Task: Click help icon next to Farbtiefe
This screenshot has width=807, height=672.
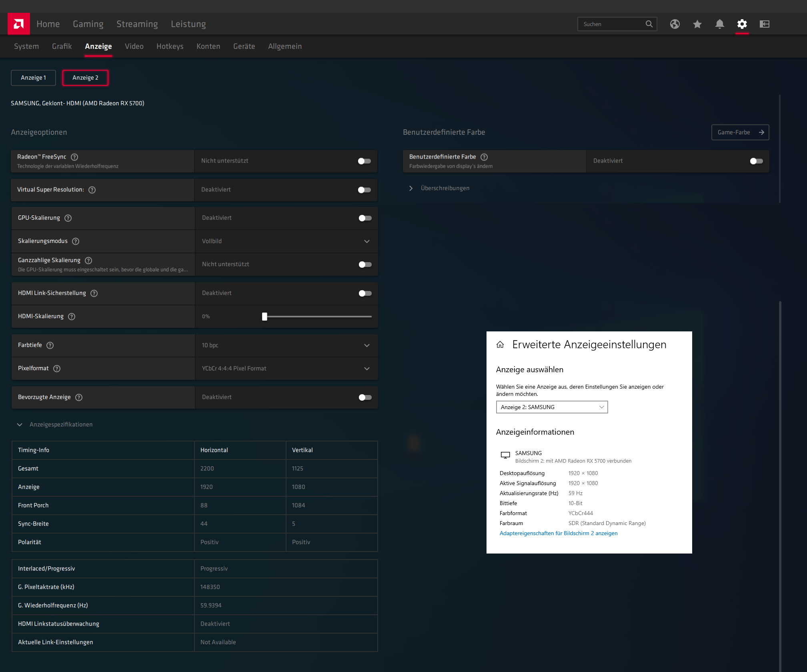Action: 50,345
